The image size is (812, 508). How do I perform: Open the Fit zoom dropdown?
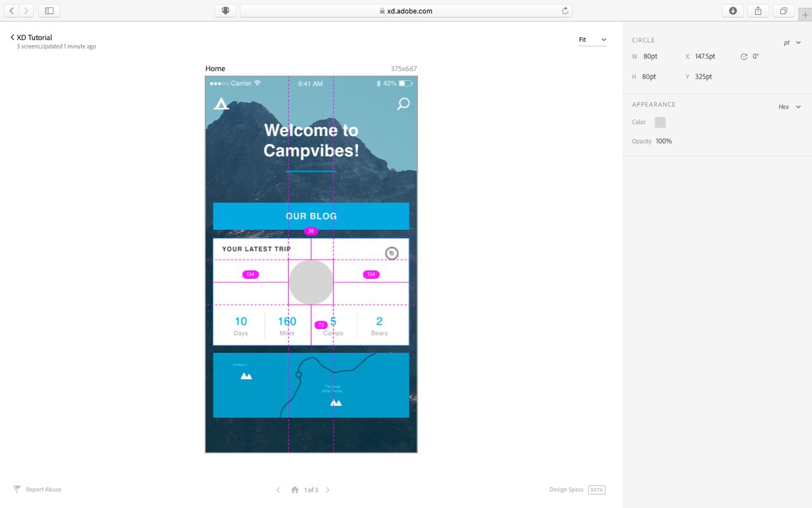click(x=593, y=40)
